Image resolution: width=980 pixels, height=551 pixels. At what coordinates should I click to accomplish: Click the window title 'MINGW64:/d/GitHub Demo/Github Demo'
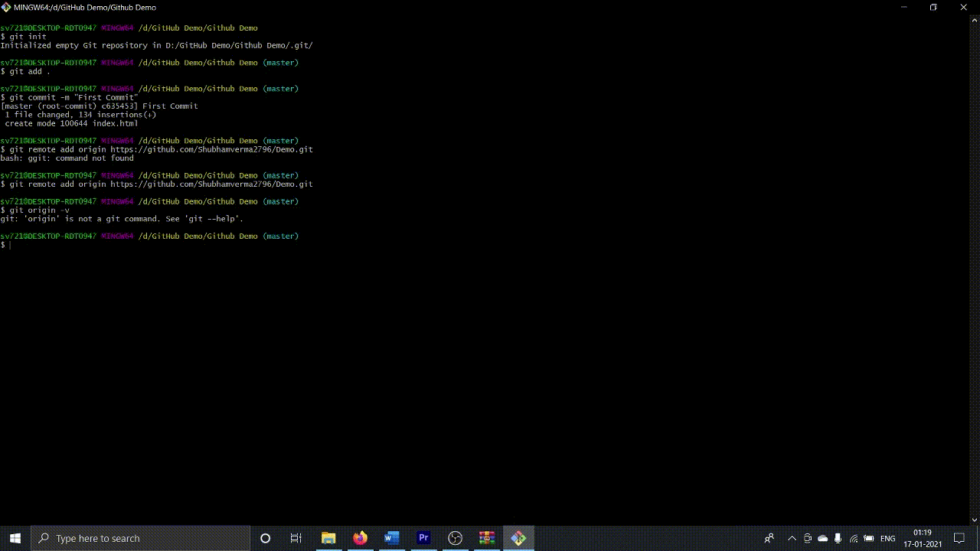pyautogui.click(x=85, y=7)
